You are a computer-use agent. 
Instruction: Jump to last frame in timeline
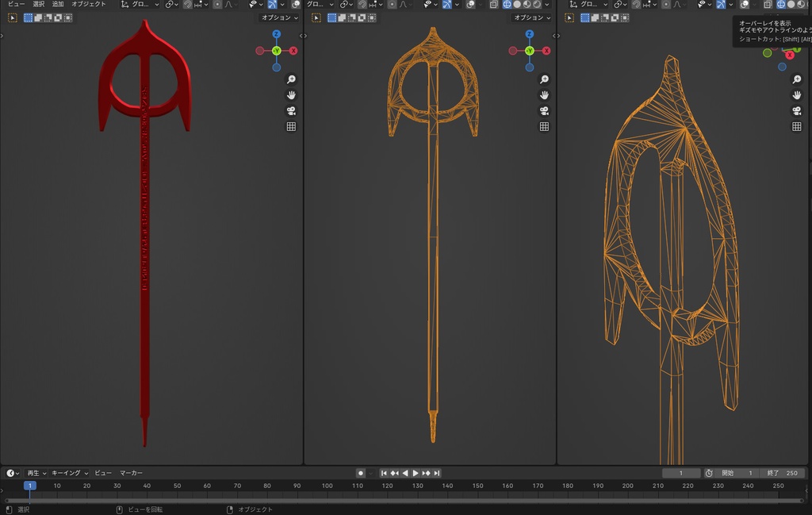coord(437,473)
